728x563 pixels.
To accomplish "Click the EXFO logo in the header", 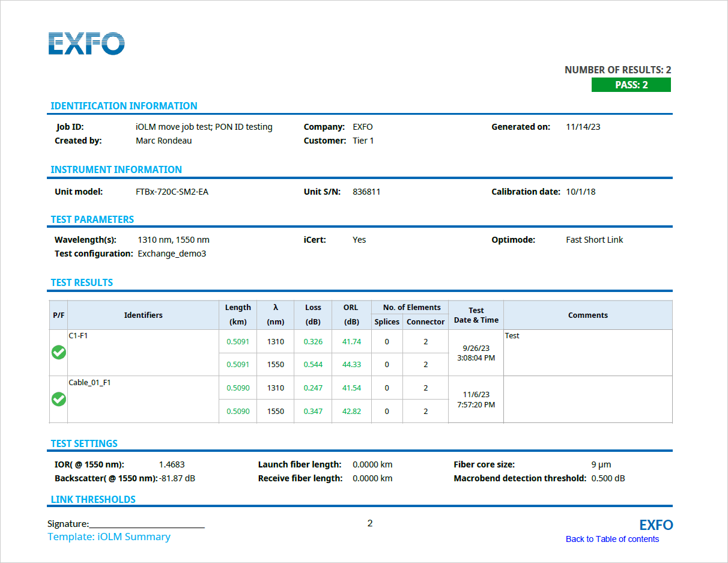I will [x=86, y=44].
